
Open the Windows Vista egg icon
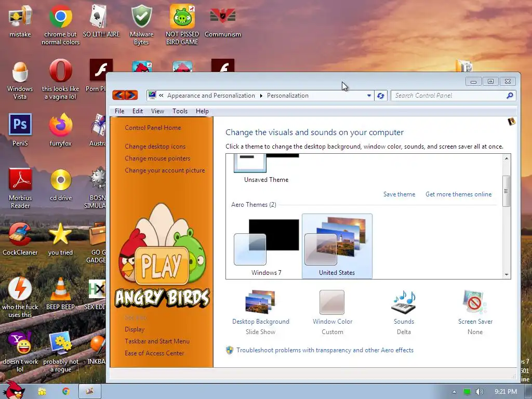click(x=20, y=72)
